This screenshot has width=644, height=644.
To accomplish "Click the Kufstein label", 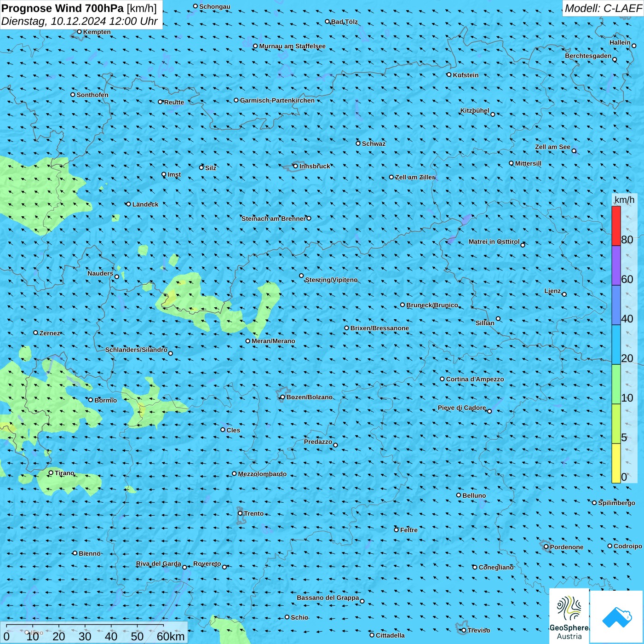I will [x=466, y=75].
